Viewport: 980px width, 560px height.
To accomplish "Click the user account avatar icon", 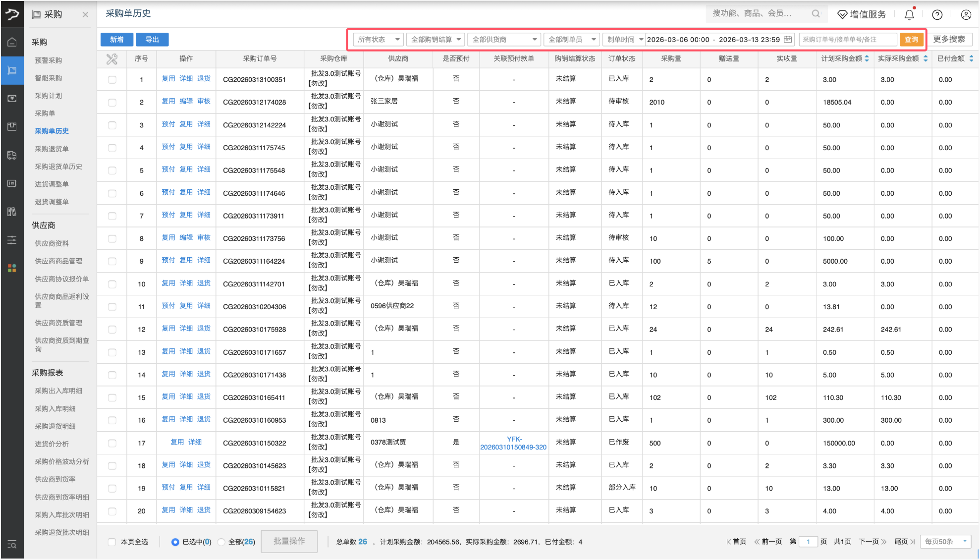I will (966, 15).
